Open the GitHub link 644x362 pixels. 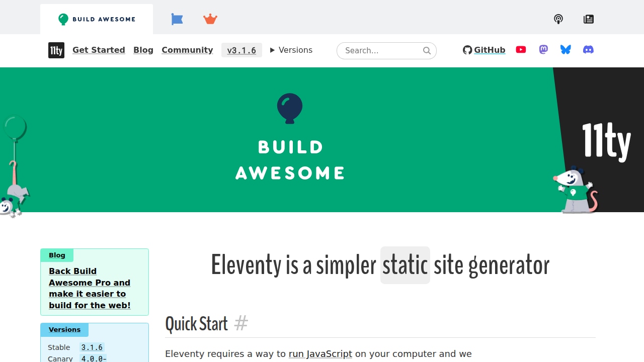(x=484, y=50)
